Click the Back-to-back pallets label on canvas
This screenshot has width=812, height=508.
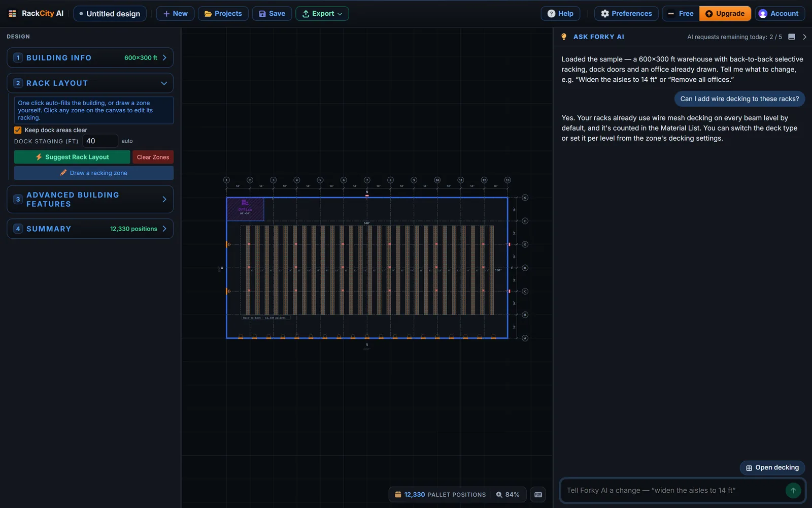coord(264,318)
